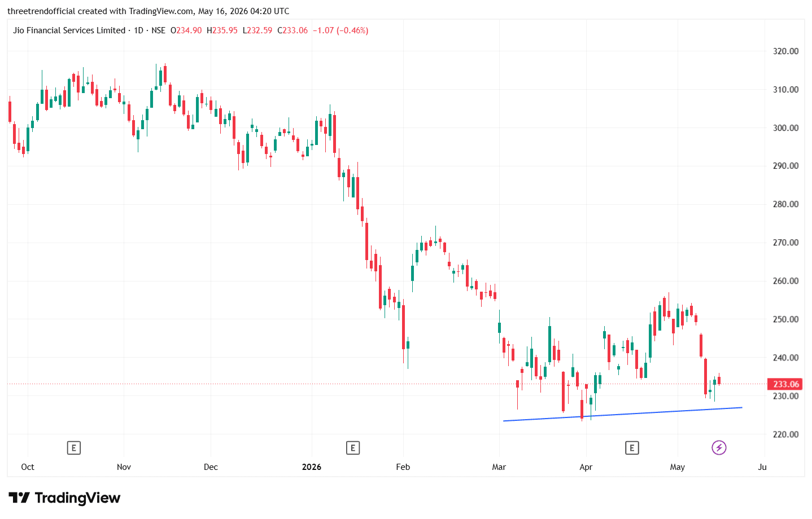Click the NSE exchange label
The height and width of the screenshot is (519, 812).
(x=159, y=30)
